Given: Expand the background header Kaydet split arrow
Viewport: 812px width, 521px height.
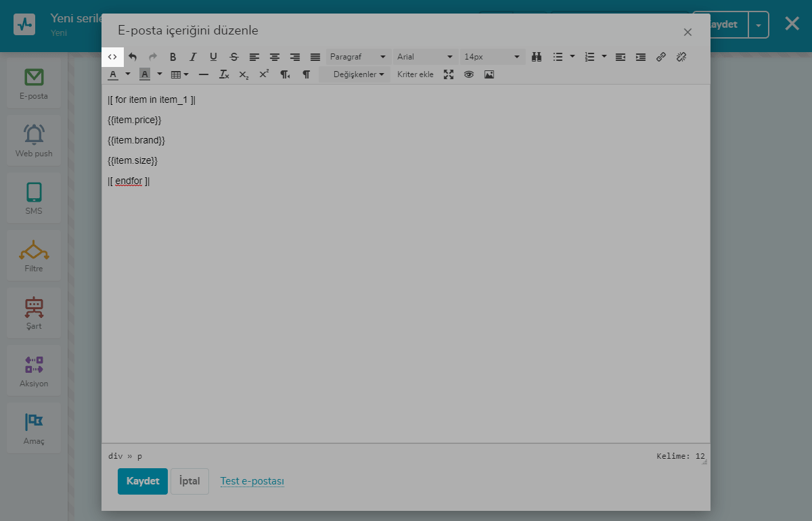Looking at the screenshot, I should click(x=759, y=24).
